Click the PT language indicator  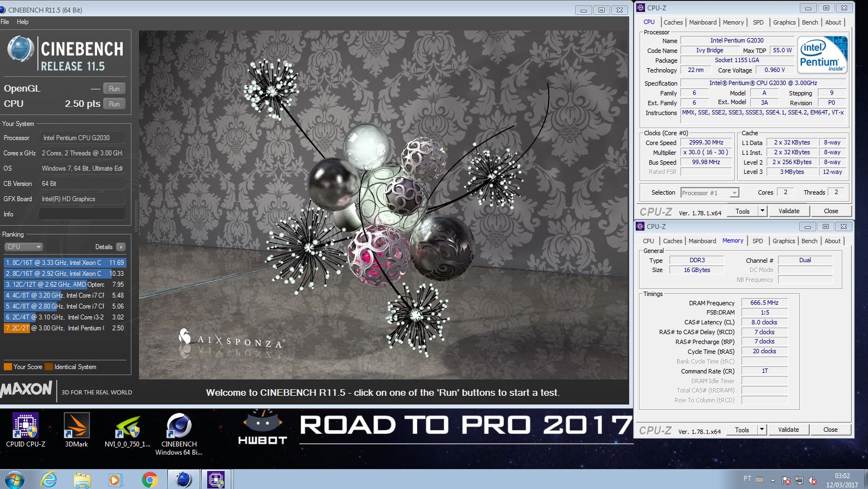tap(748, 479)
